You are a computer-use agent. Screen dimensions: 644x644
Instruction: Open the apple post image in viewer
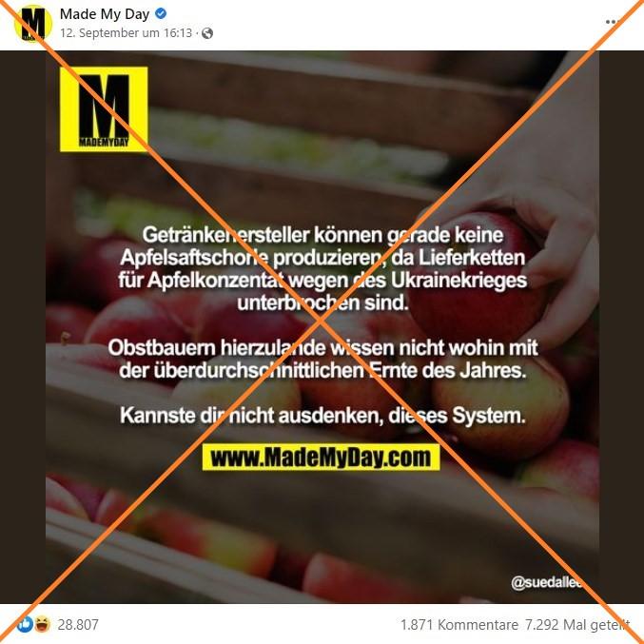pyautogui.click(x=322, y=327)
